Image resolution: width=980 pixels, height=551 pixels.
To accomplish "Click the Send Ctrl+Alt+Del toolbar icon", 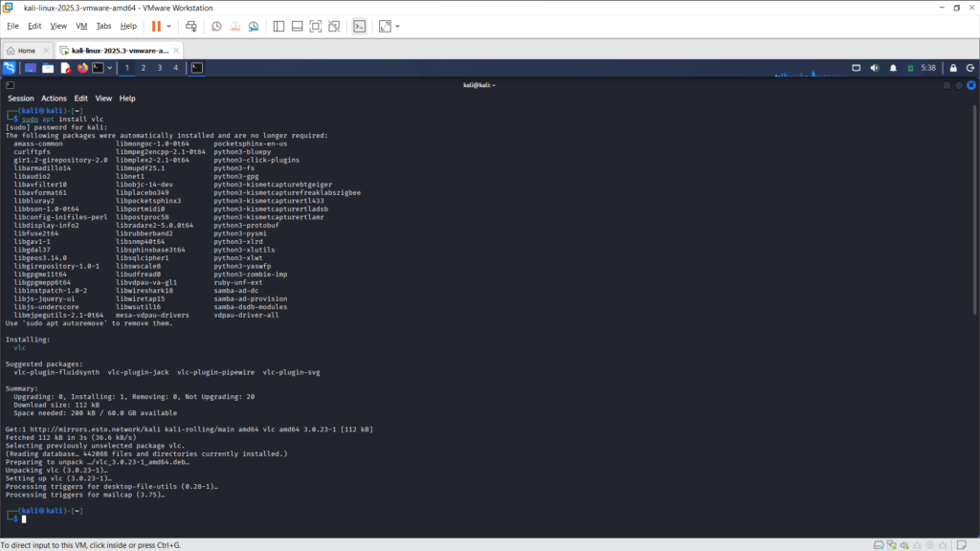I will tap(191, 26).
